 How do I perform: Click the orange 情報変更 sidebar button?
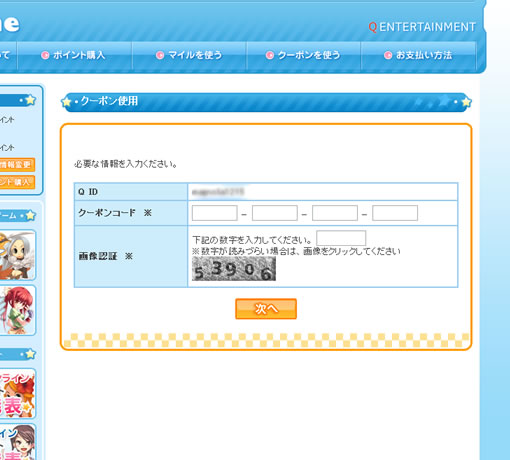(x=17, y=165)
